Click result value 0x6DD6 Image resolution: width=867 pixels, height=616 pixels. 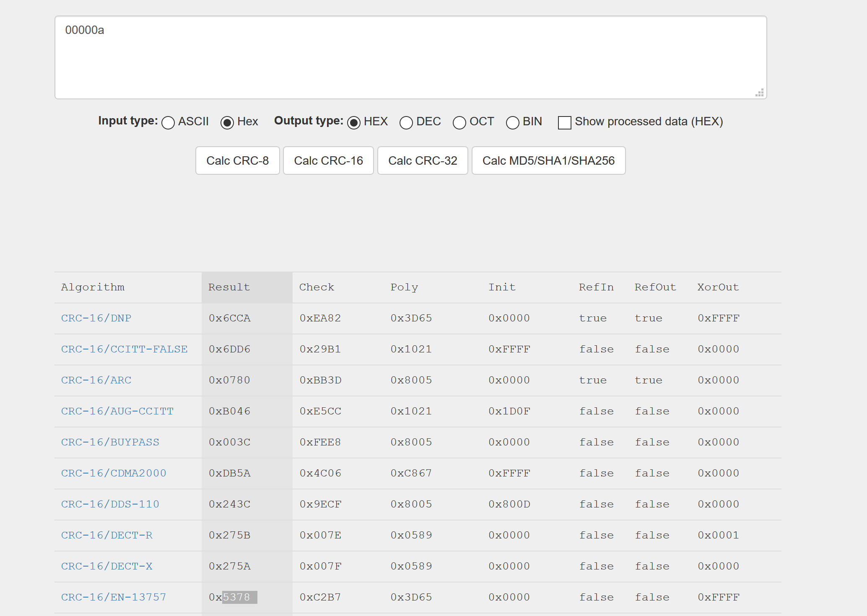coord(229,349)
